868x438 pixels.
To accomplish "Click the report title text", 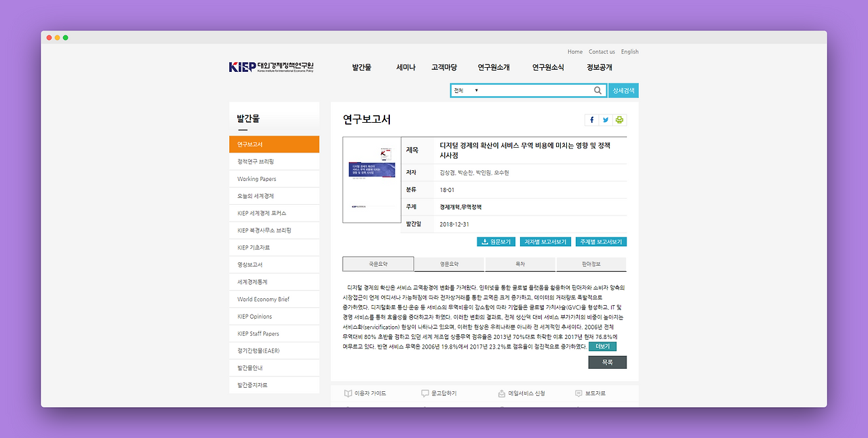I will (526, 150).
